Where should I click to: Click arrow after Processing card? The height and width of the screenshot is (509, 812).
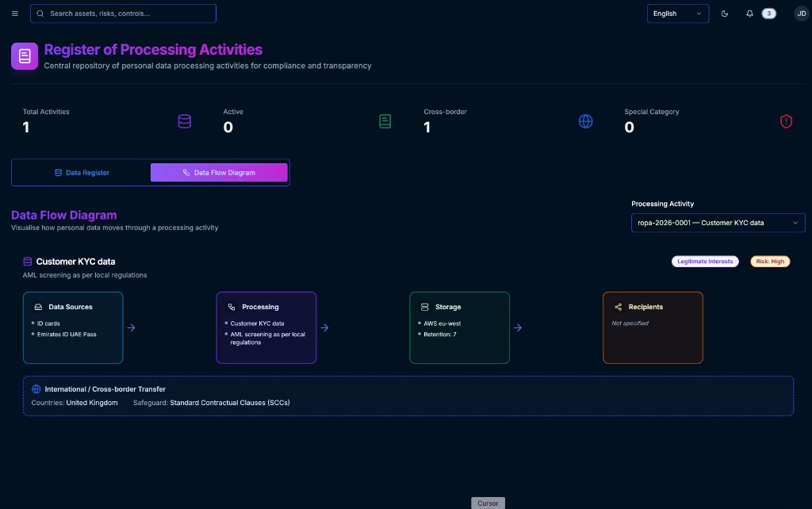click(324, 327)
